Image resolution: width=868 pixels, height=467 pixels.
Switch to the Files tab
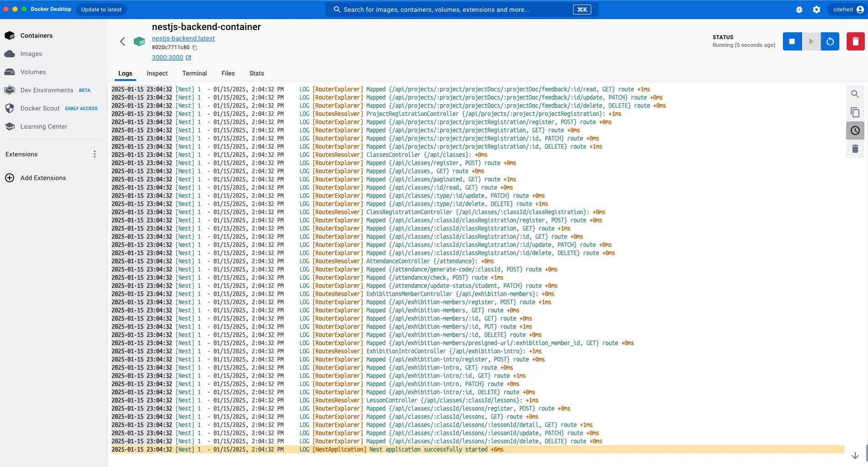[x=228, y=73]
